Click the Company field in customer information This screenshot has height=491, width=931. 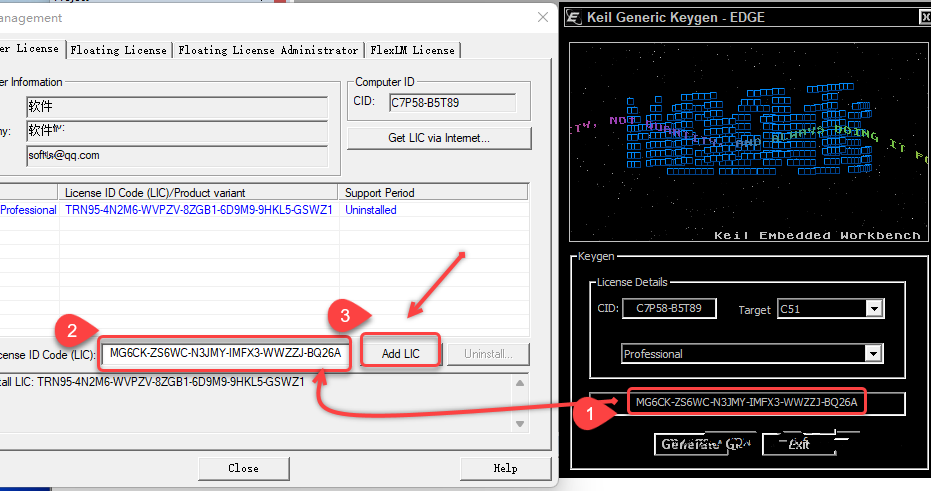pos(177,131)
